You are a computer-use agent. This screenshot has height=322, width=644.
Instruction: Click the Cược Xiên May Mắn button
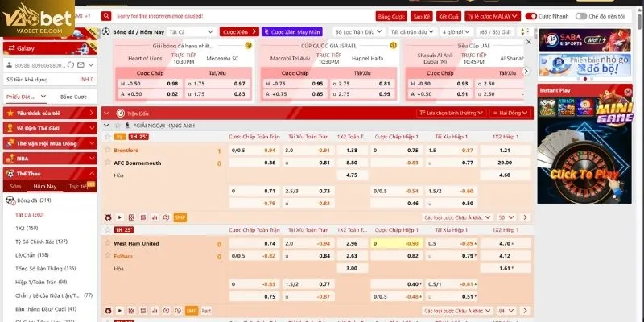pyautogui.click(x=292, y=31)
